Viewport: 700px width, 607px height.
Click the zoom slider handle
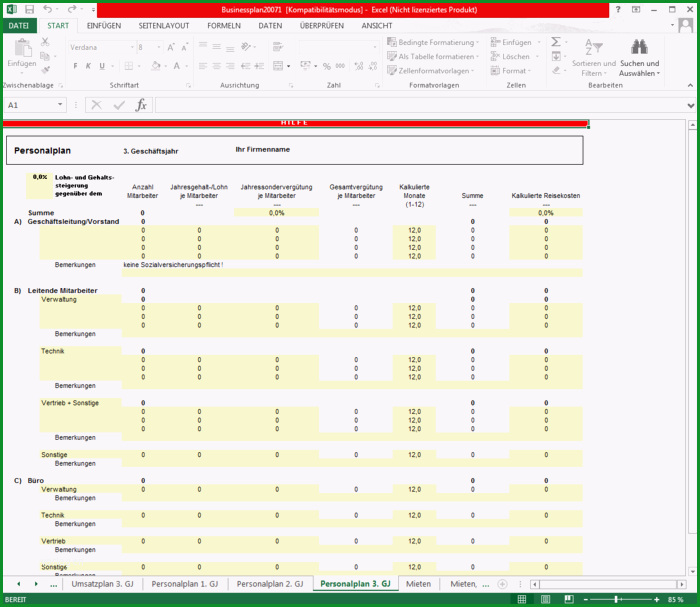[616, 599]
